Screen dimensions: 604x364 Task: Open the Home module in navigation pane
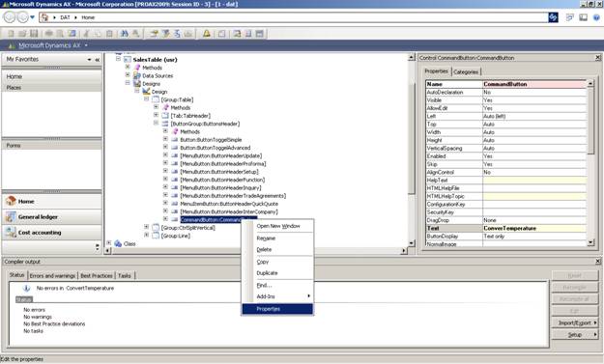coord(51,201)
